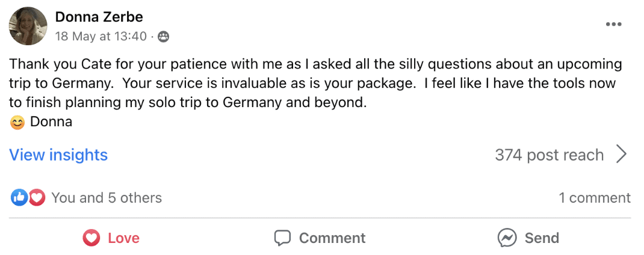Click the blue thumbs-up reaction icon
Viewport: 644px width, 255px height.
[19, 197]
